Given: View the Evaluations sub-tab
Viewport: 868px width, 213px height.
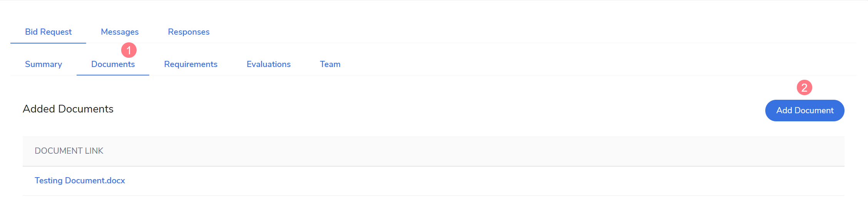Looking at the screenshot, I should pos(269,64).
